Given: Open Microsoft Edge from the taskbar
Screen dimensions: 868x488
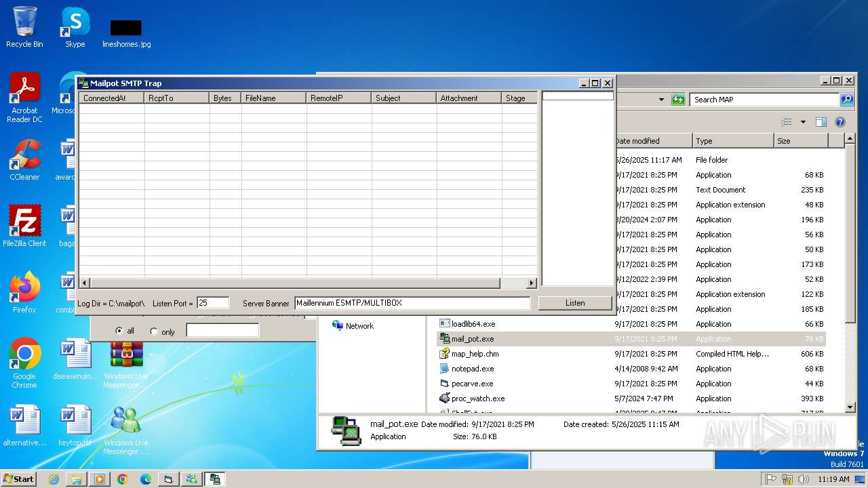Looking at the screenshot, I should click(146, 479).
